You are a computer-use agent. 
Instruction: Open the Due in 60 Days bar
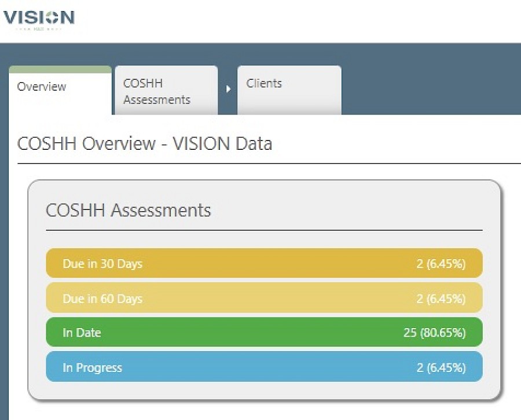(x=264, y=298)
